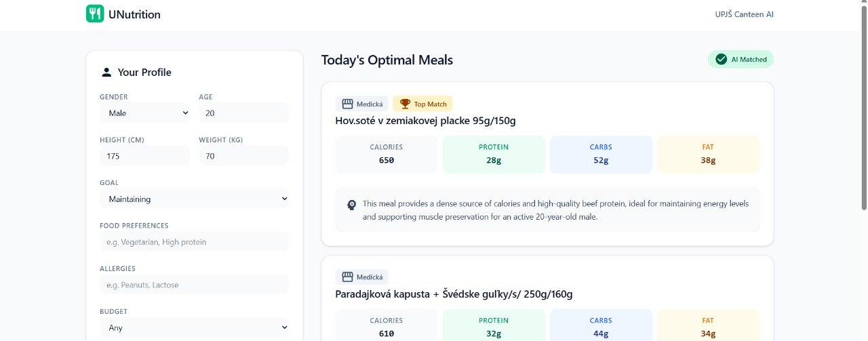Click the AI brain icon beside meal explanation
868x341 pixels.
pos(351,205)
